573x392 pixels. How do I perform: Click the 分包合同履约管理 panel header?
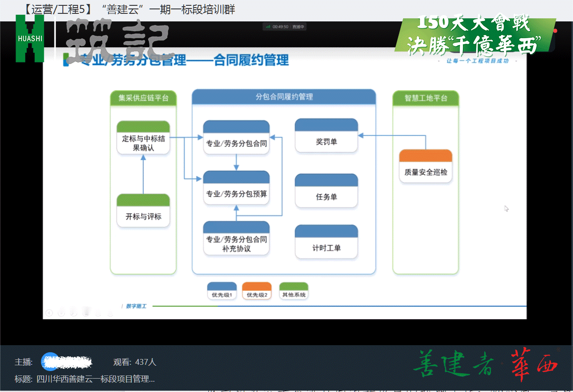(284, 97)
